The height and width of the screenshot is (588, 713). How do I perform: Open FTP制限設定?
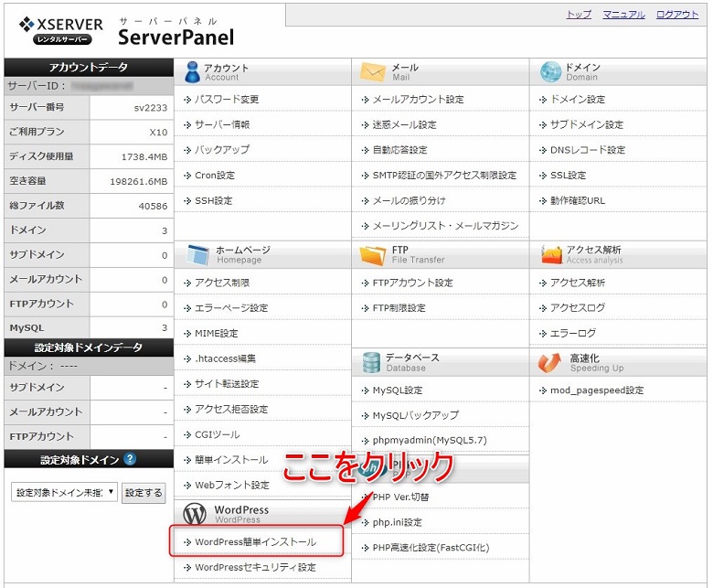pyautogui.click(x=399, y=308)
